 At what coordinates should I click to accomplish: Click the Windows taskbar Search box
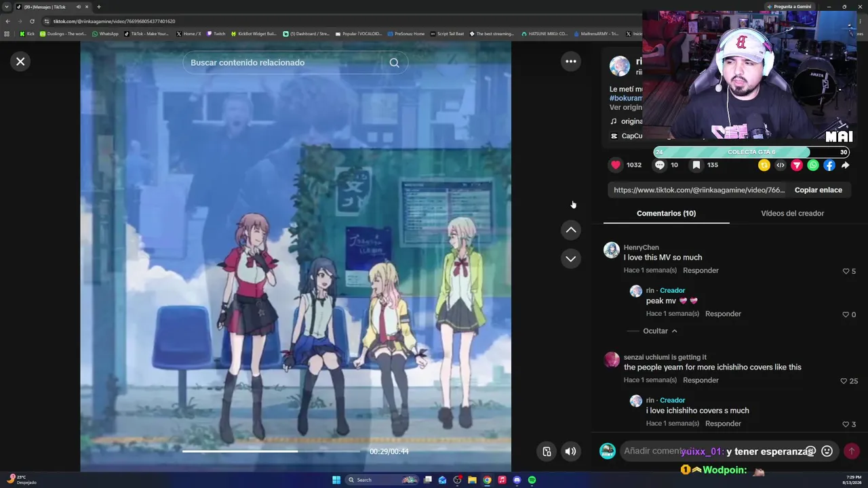click(x=383, y=480)
